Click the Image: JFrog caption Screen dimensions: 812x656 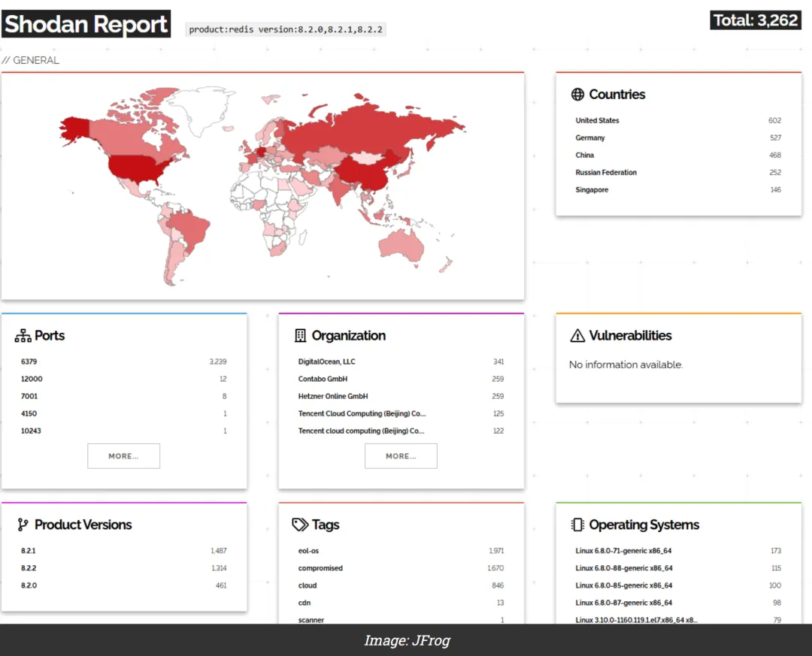(x=407, y=640)
